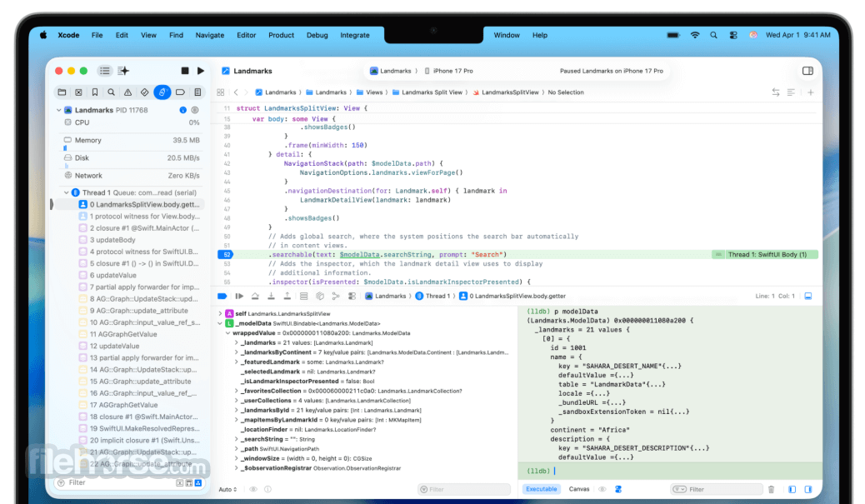Image resolution: width=865 pixels, height=504 pixels.
Task: Select the CPU gauge row
Action: (x=132, y=122)
